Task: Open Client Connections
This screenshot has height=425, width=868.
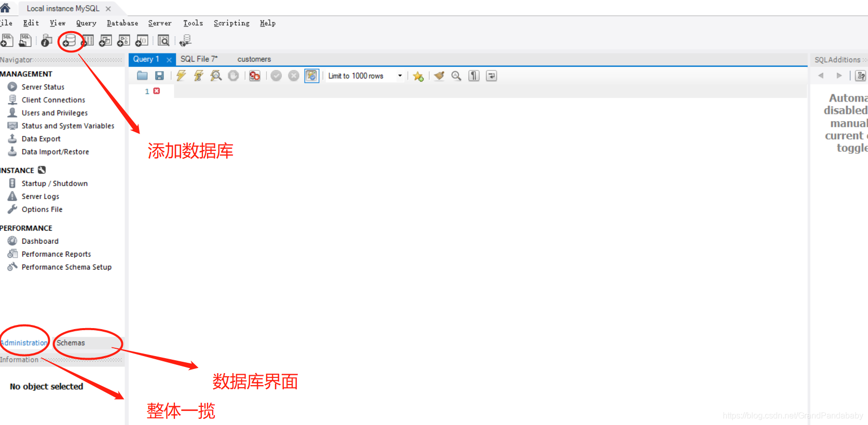Action: pyautogui.click(x=53, y=100)
